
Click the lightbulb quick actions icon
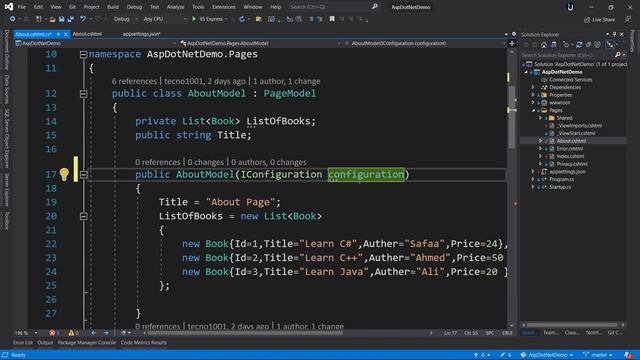pos(64,174)
